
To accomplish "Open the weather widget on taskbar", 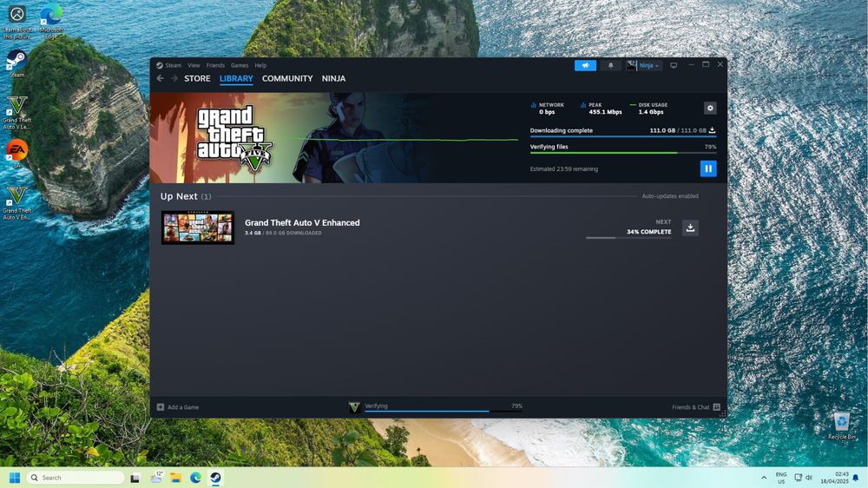I will 155,478.
